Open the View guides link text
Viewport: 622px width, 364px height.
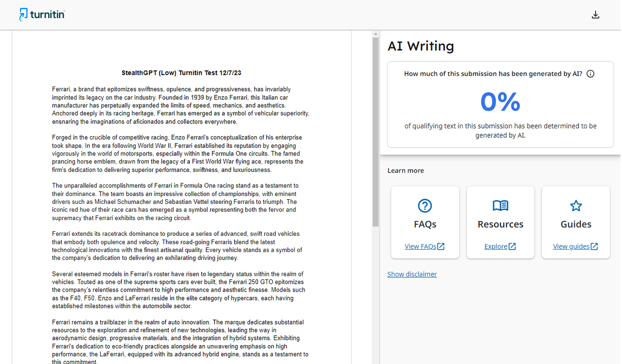(x=571, y=247)
